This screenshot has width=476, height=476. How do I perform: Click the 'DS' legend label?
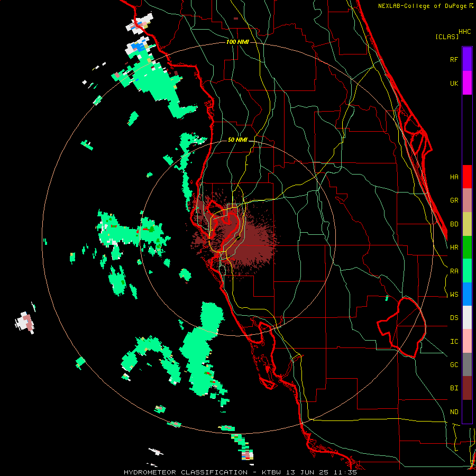pyautogui.click(x=454, y=318)
